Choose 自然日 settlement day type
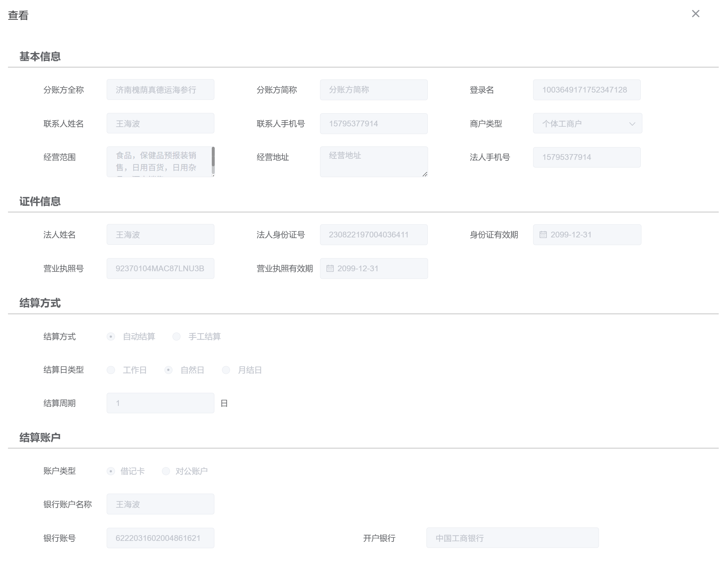 click(168, 370)
